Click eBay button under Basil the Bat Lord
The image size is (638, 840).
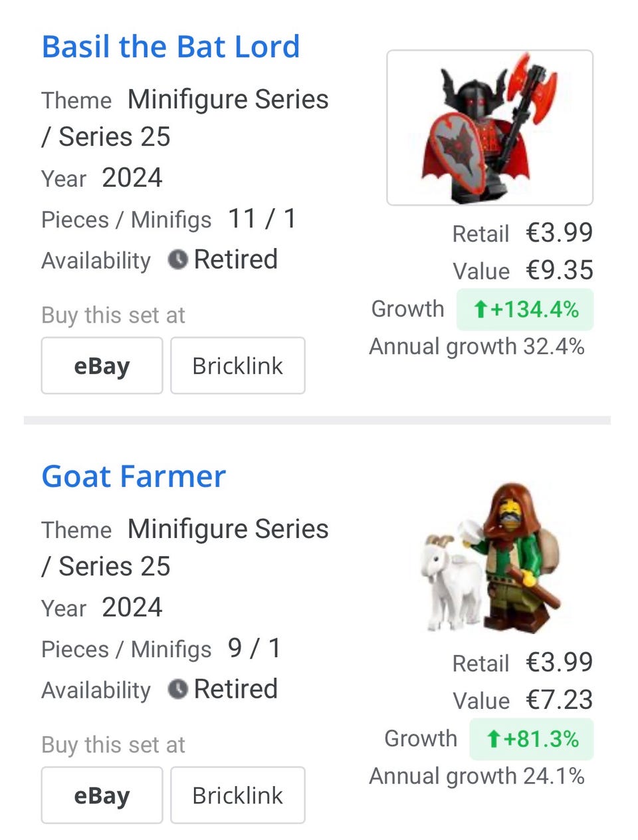point(102,366)
